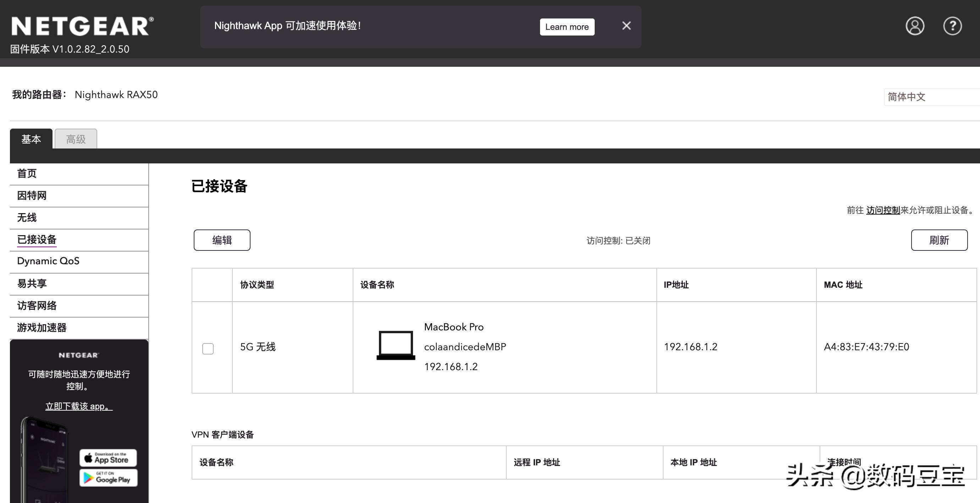Dismiss the Nighthawk App banner
The image size is (980, 503).
click(626, 26)
